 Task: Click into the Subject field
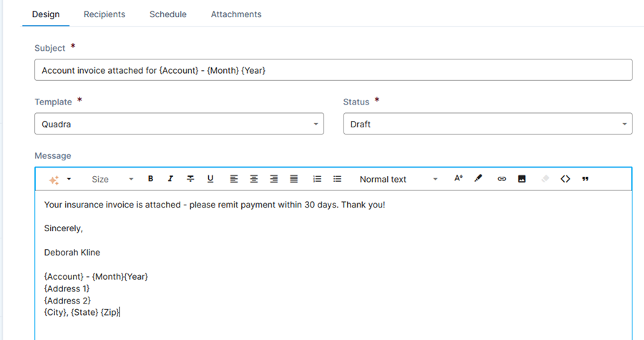tap(333, 70)
